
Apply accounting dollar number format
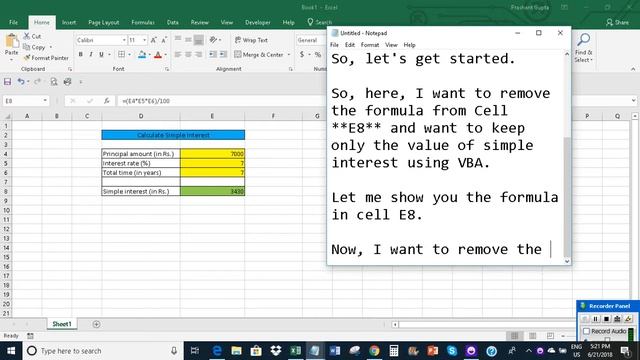tap(302, 54)
